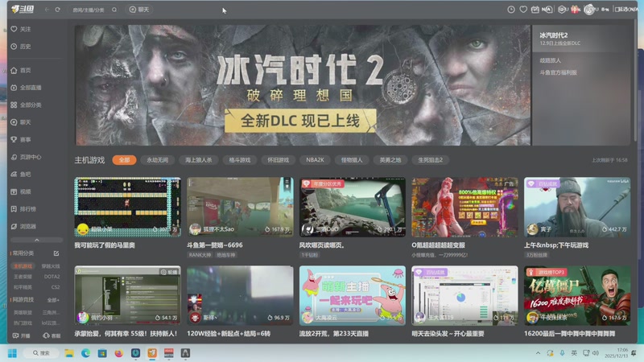Select 主机游戏 under 常用分类

pyautogui.click(x=23, y=266)
